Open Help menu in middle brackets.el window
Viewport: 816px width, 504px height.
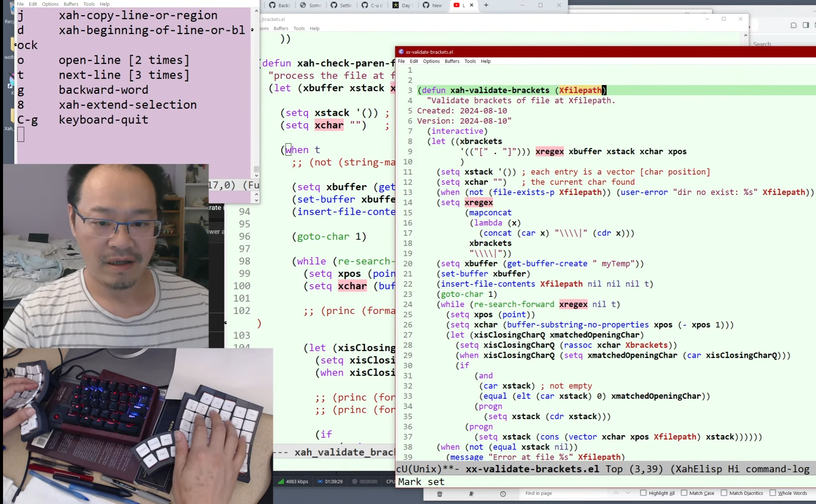pos(315,28)
